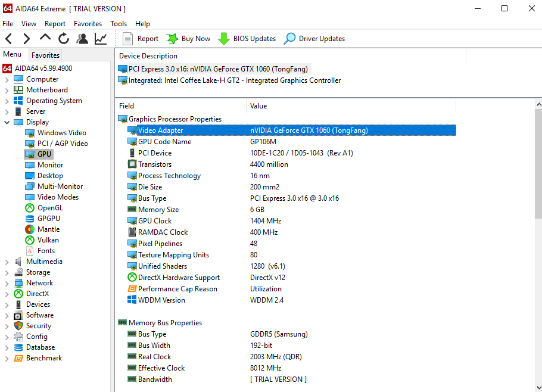Switch to the Favorites tab in sidebar

pos(45,55)
